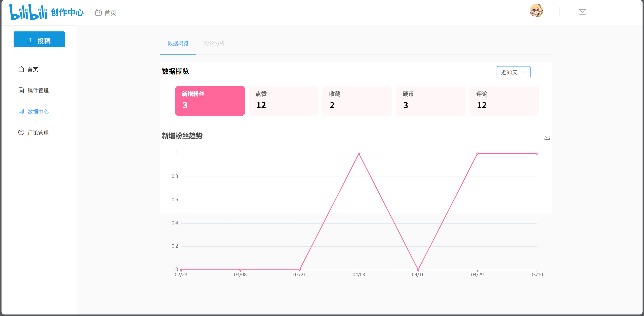The width and height of the screenshot is (644, 316).
Task: Go to 稿件管理 in the sidebar
Action: [x=38, y=91]
